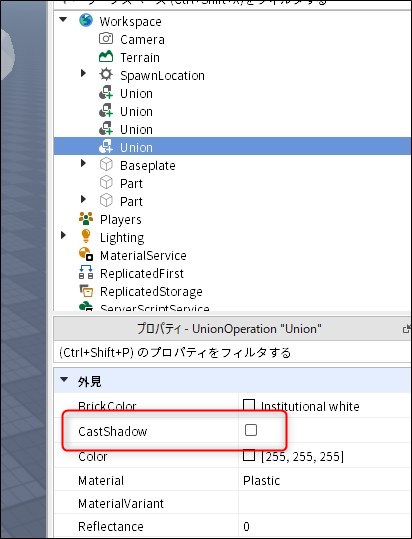Collapse the 外見 properties section
Image resolution: width=412 pixels, height=539 pixels.
coord(64,380)
